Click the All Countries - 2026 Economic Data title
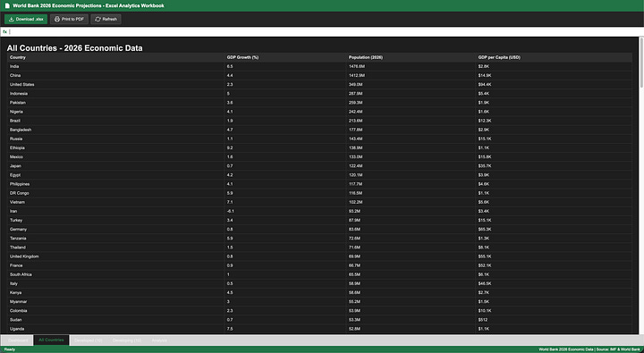 tap(74, 48)
